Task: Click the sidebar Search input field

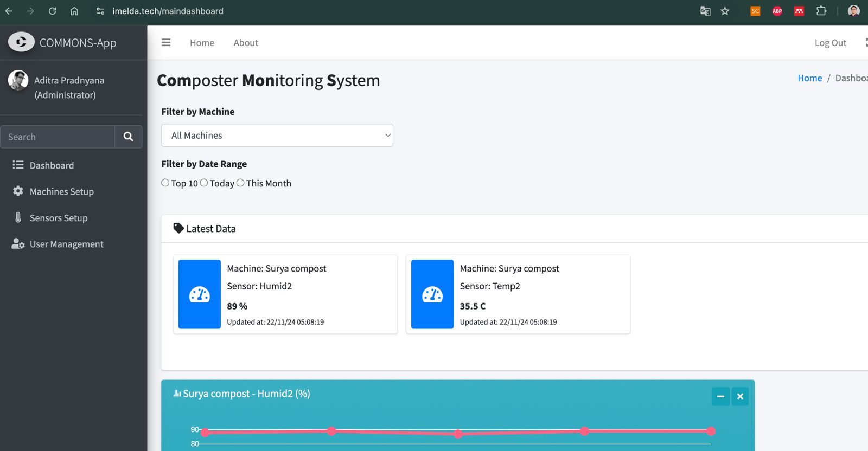Action: pos(58,137)
